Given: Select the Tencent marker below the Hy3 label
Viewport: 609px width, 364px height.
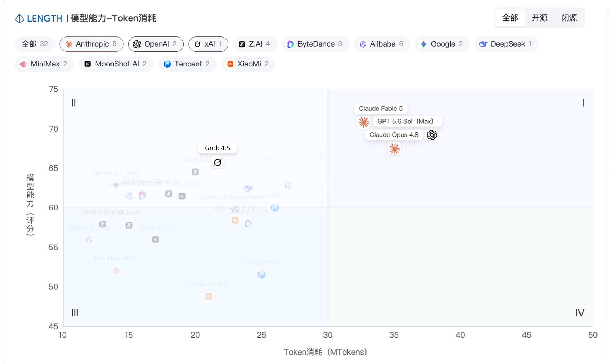Looking at the screenshot, I should (x=275, y=207).
